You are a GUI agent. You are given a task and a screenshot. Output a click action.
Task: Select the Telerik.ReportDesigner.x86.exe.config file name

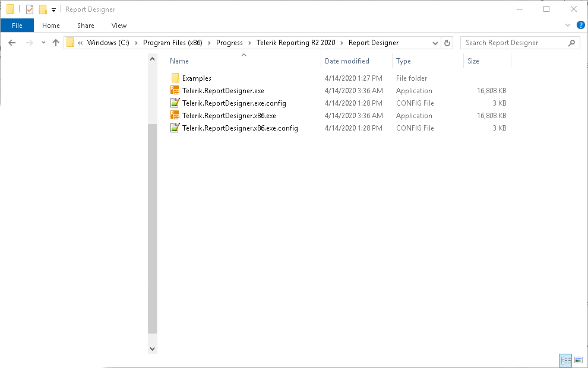click(240, 128)
